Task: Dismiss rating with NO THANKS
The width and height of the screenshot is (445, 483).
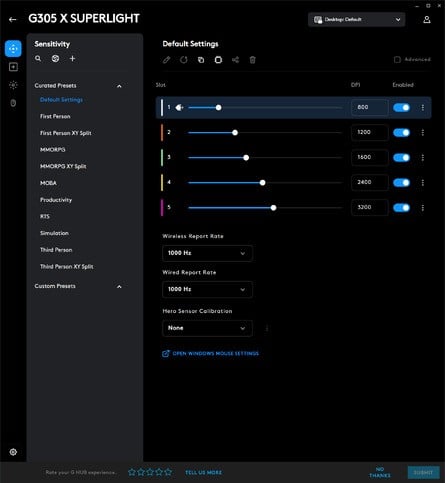Action: [x=380, y=472]
